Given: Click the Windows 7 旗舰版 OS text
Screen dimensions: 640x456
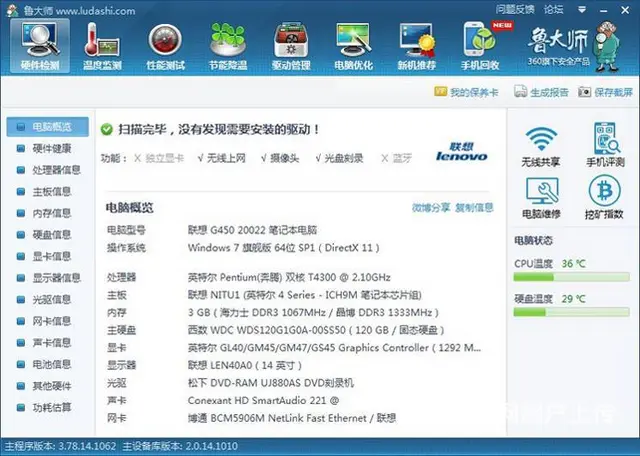Looking at the screenshot, I should (x=284, y=248).
